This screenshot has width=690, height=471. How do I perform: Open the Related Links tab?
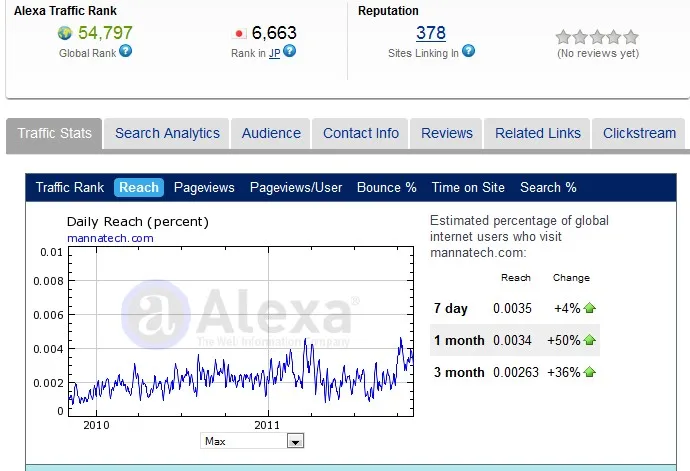pyautogui.click(x=537, y=133)
